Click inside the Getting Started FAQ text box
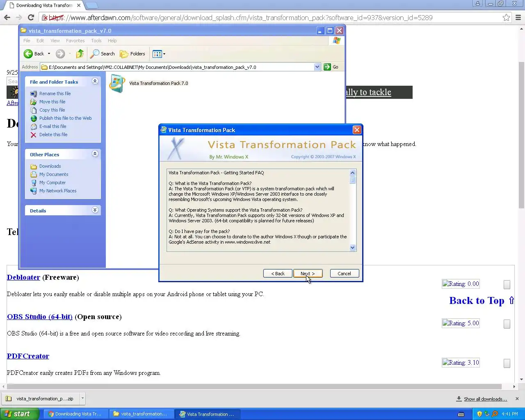 258,210
